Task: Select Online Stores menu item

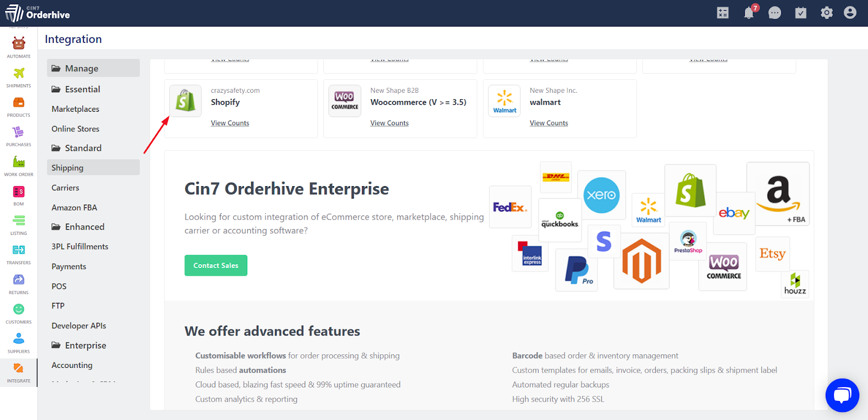Action: tap(75, 129)
